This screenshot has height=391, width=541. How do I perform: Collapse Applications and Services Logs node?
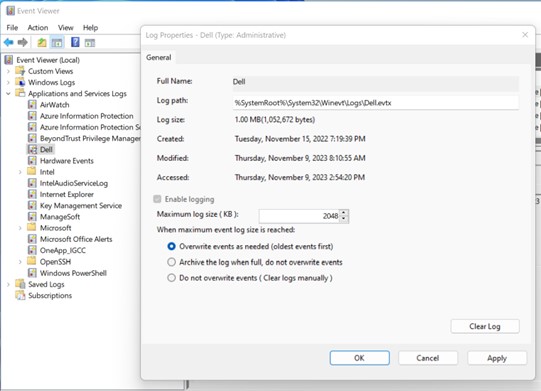(8, 94)
